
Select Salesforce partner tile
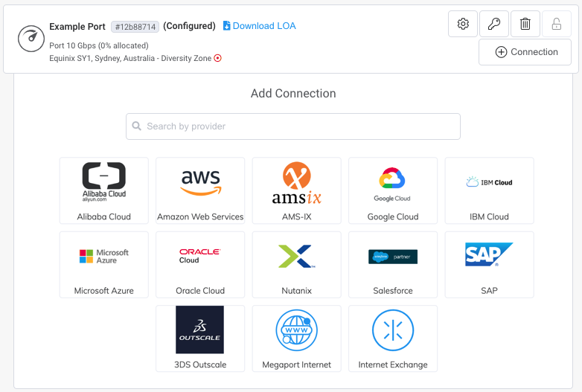[392, 264]
